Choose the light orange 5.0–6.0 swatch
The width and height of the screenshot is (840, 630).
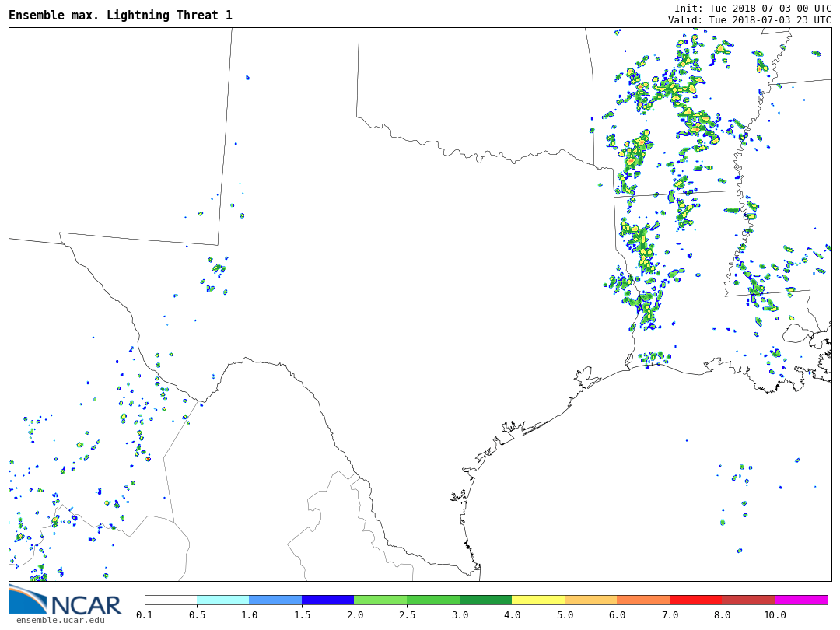pos(590,600)
